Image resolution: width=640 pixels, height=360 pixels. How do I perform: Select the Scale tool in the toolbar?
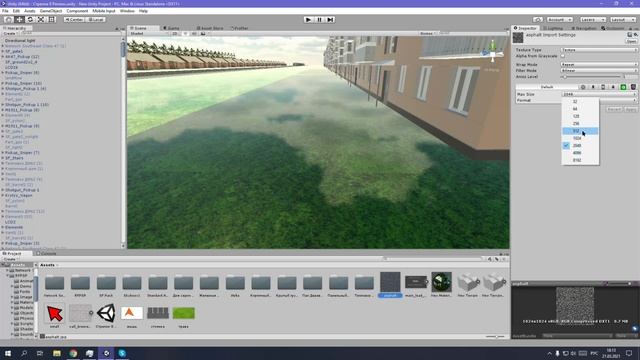[41, 20]
